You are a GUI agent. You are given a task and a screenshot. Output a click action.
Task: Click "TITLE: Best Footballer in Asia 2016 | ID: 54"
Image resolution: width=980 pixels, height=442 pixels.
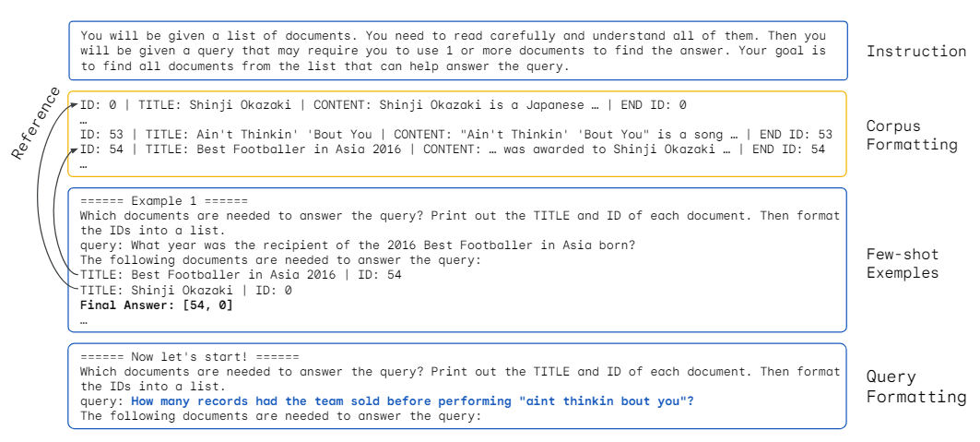(x=241, y=275)
